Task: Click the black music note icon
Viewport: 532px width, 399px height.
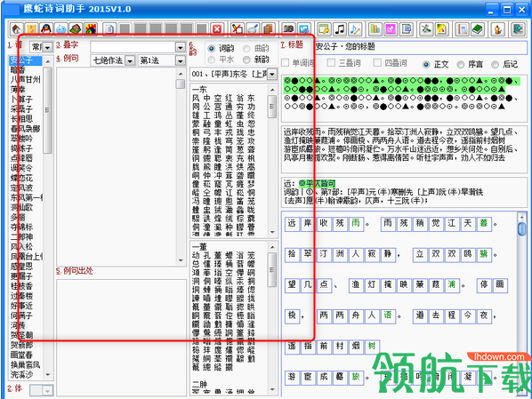Action: pyautogui.click(x=340, y=29)
